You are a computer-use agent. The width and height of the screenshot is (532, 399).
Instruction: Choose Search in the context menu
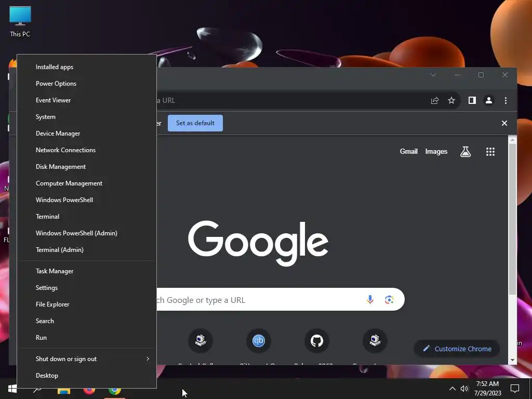point(87,321)
